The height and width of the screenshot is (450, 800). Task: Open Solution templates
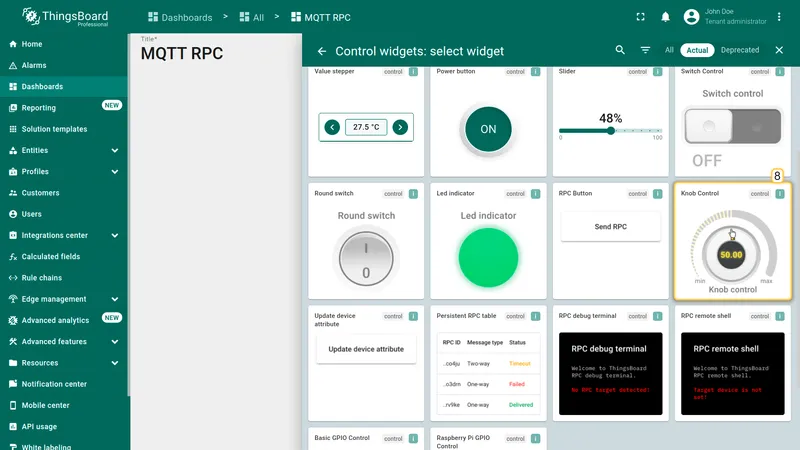point(64,129)
